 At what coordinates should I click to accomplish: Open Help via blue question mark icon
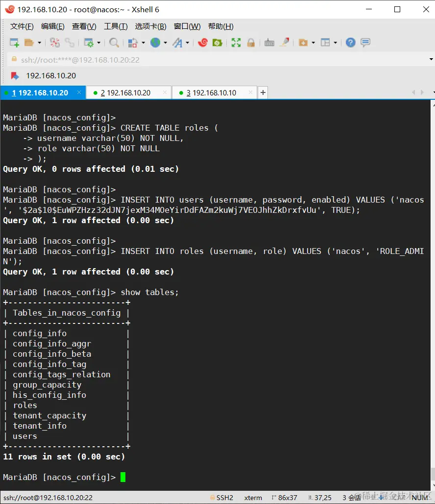[351, 43]
